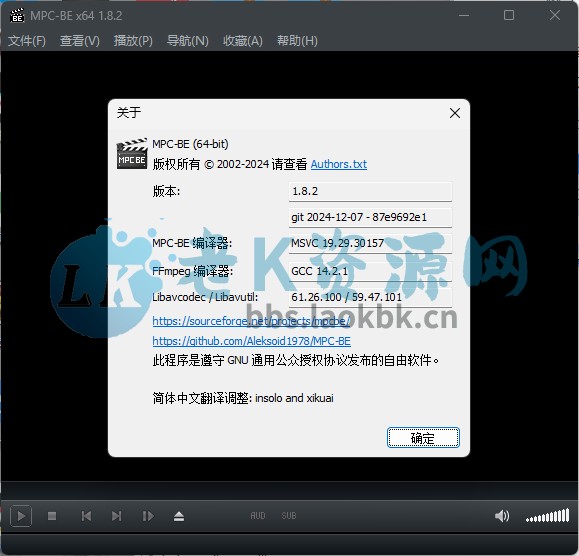The width and height of the screenshot is (579, 556).
Task: Skip to the next file
Action: (x=117, y=516)
